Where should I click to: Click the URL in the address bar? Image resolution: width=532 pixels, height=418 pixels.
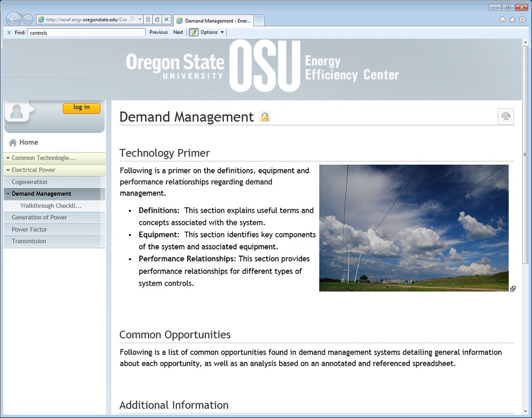(86, 20)
